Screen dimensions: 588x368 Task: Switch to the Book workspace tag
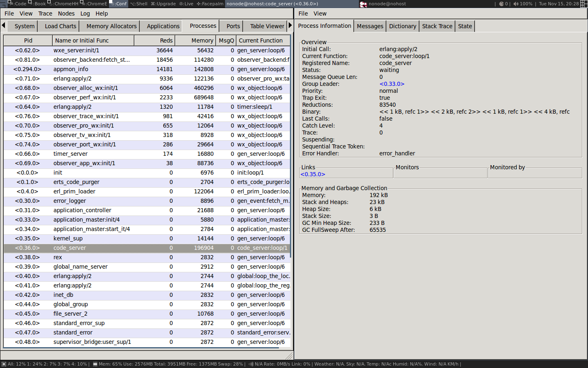click(x=37, y=4)
